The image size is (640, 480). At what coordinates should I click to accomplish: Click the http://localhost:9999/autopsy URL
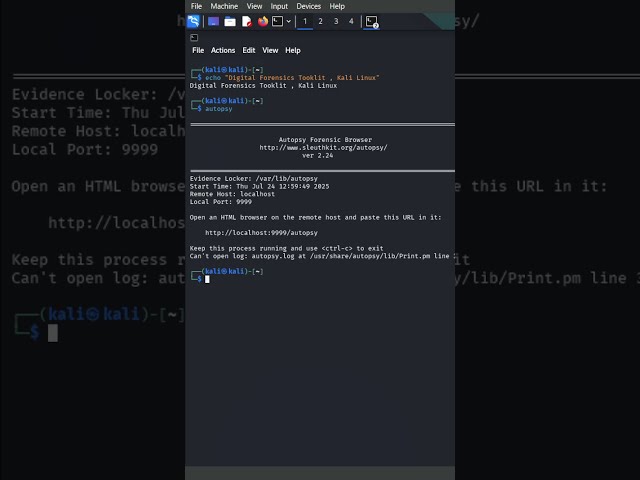click(261, 233)
